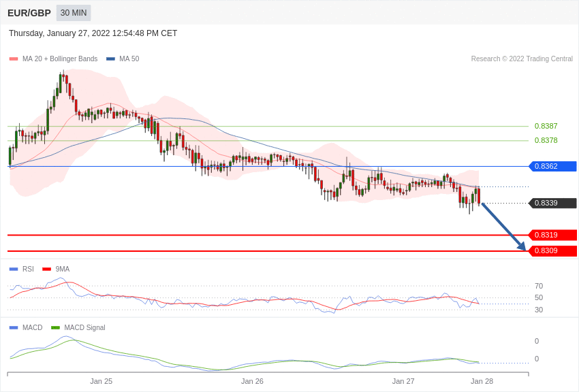The width and height of the screenshot is (579, 392).
Task: Click the MA 20 + Bollinger Bands legend swatch
Action: pos(14,59)
